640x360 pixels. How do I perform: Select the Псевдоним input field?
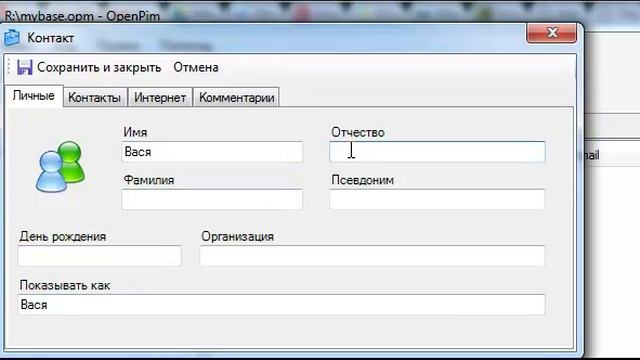(437, 200)
